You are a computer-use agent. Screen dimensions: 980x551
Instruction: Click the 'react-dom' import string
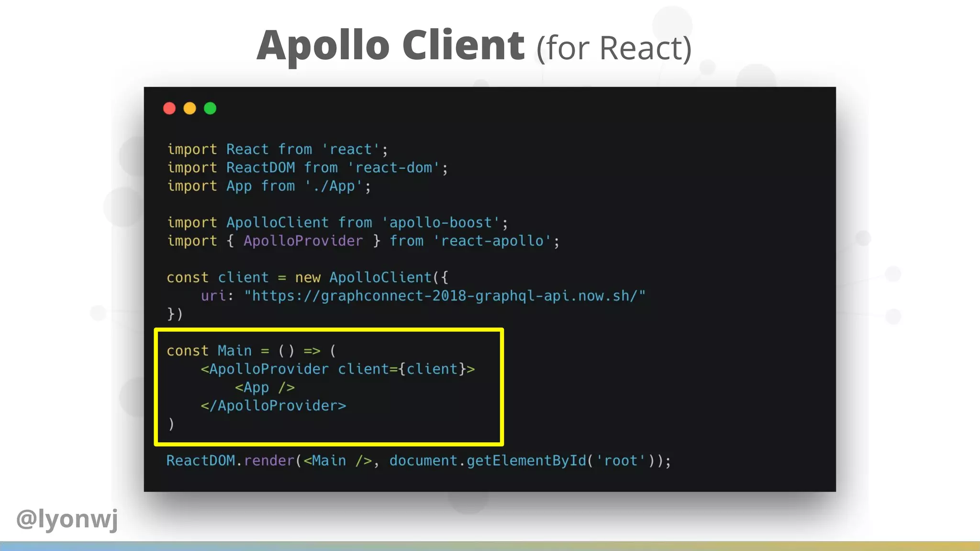coord(393,168)
